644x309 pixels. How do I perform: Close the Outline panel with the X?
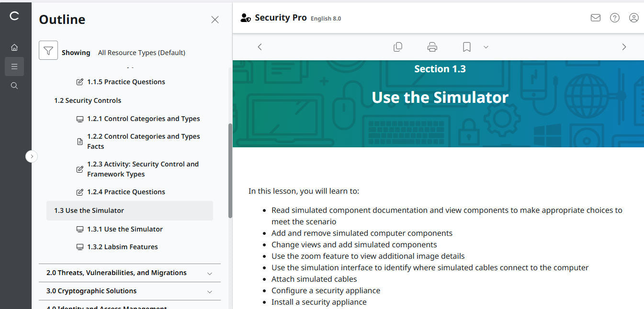tap(215, 20)
